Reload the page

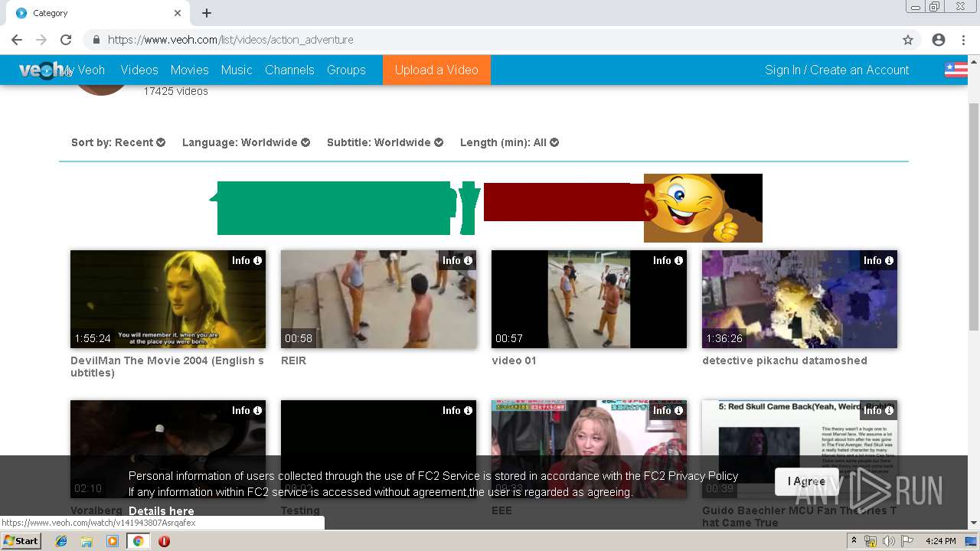[66, 40]
